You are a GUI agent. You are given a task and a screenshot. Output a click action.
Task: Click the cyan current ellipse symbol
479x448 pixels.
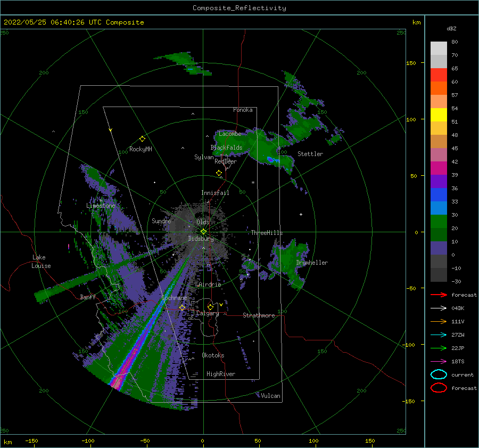[x=439, y=374]
